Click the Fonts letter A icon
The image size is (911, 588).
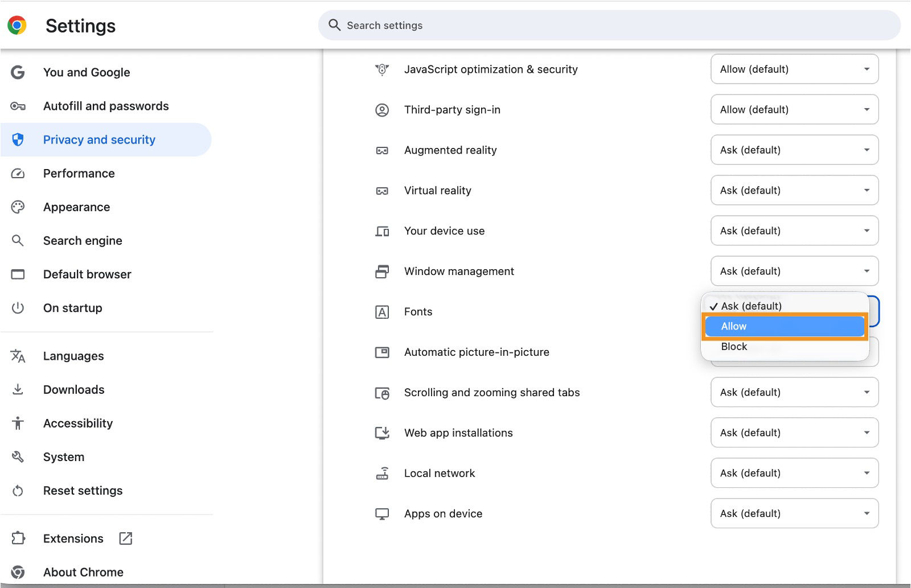pos(382,312)
